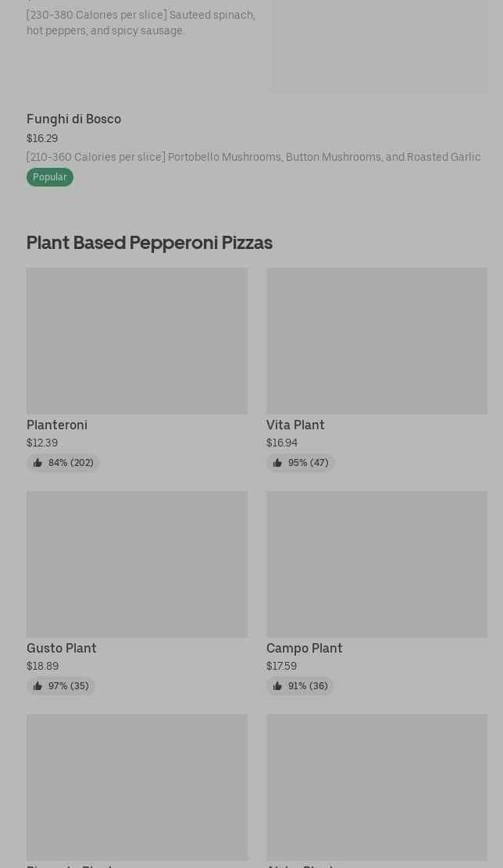Click the 91% (36) rating pill
Screen dimensions: 503x868
click(300, 686)
